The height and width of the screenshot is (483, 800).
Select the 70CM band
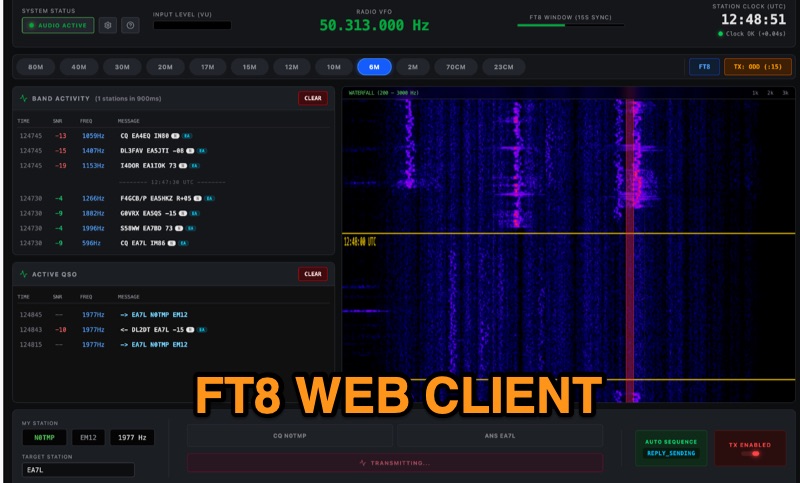(456, 67)
